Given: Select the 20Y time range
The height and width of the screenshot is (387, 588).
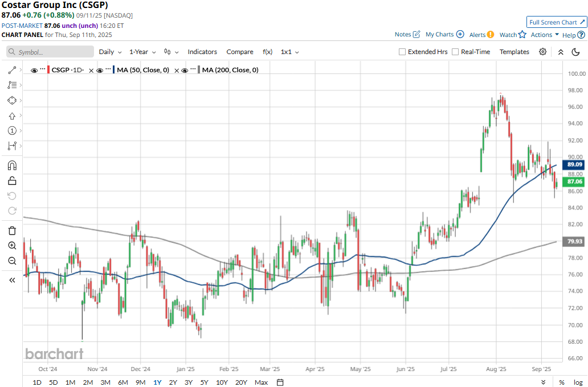Looking at the screenshot, I should click(241, 382).
